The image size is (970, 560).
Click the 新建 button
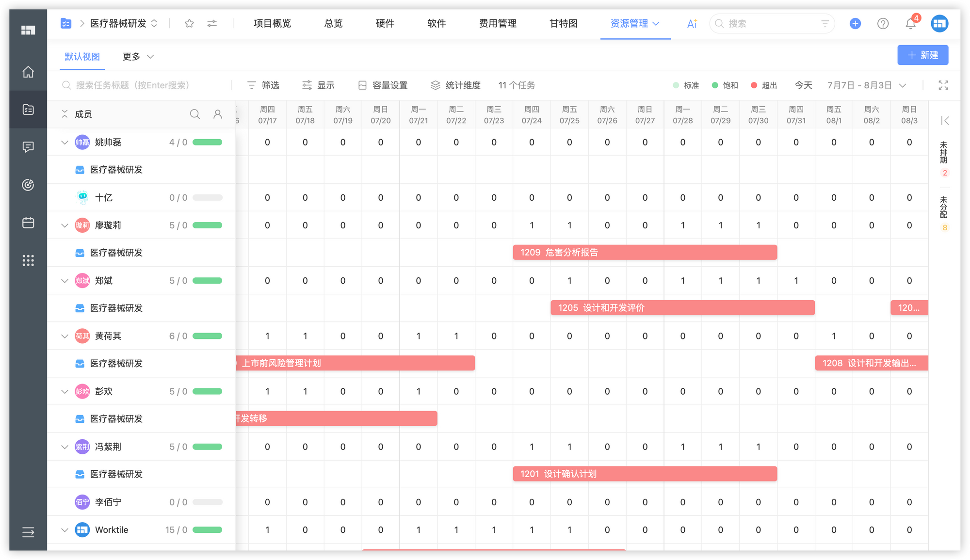click(x=922, y=55)
